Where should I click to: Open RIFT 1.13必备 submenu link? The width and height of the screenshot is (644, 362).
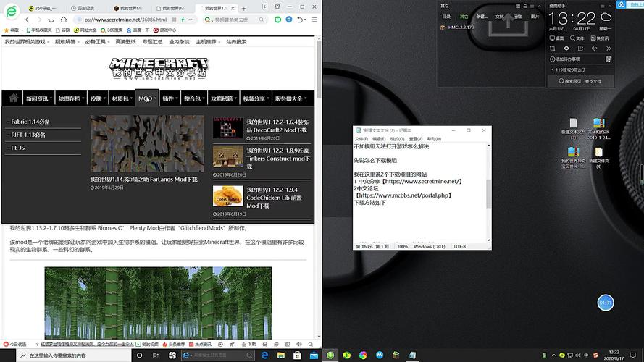click(x=28, y=135)
